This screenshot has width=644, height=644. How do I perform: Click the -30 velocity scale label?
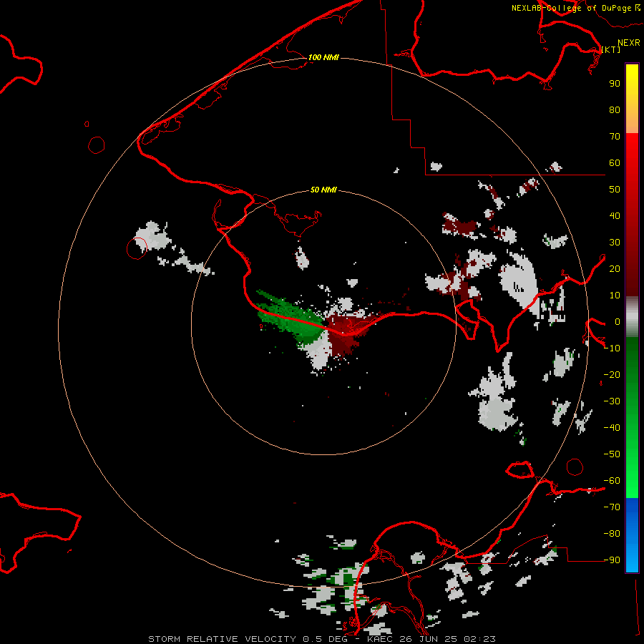coord(612,401)
